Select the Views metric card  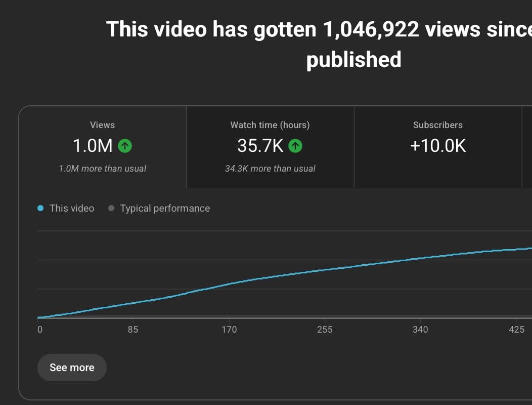click(102, 147)
